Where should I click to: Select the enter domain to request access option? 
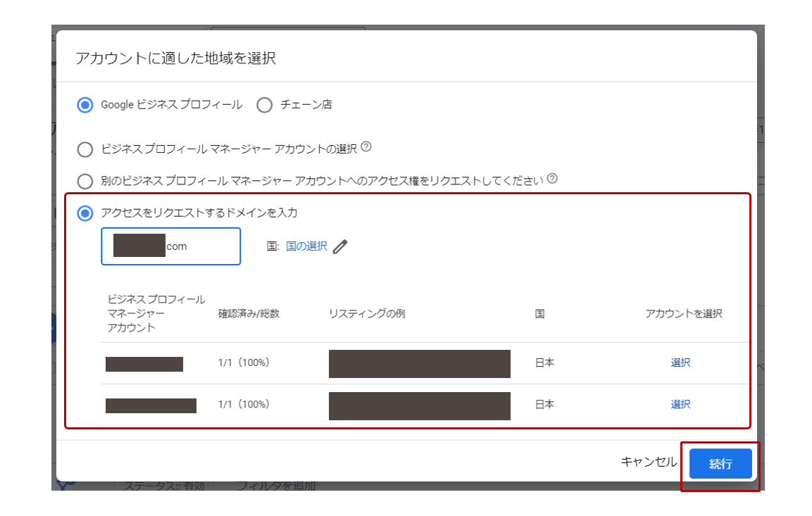[85, 213]
